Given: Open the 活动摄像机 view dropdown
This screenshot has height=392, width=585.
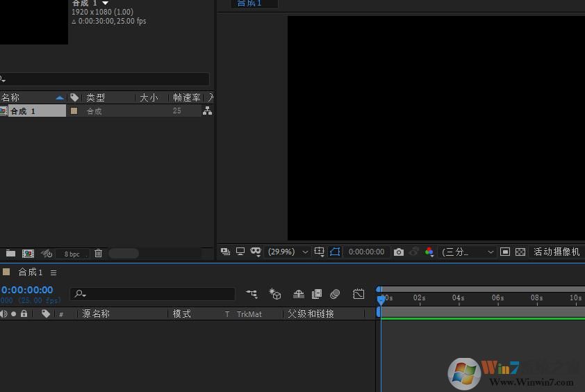Looking at the screenshot, I should pyautogui.click(x=557, y=252).
